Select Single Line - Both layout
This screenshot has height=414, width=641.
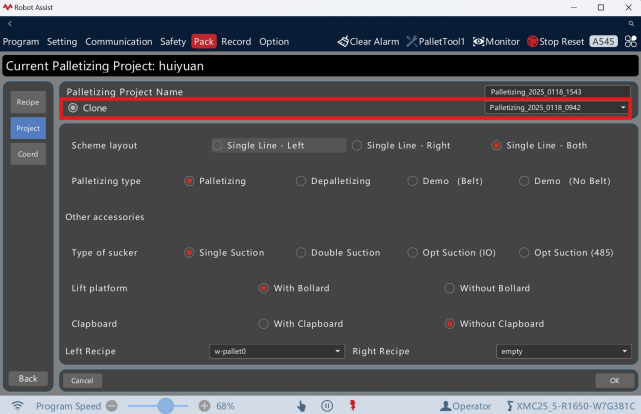pos(496,145)
